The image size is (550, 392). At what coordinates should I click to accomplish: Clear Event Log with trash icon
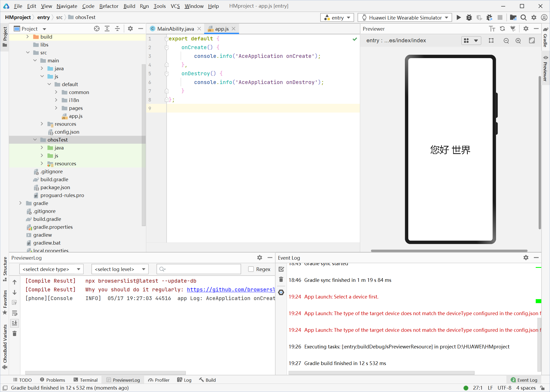tap(281, 279)
